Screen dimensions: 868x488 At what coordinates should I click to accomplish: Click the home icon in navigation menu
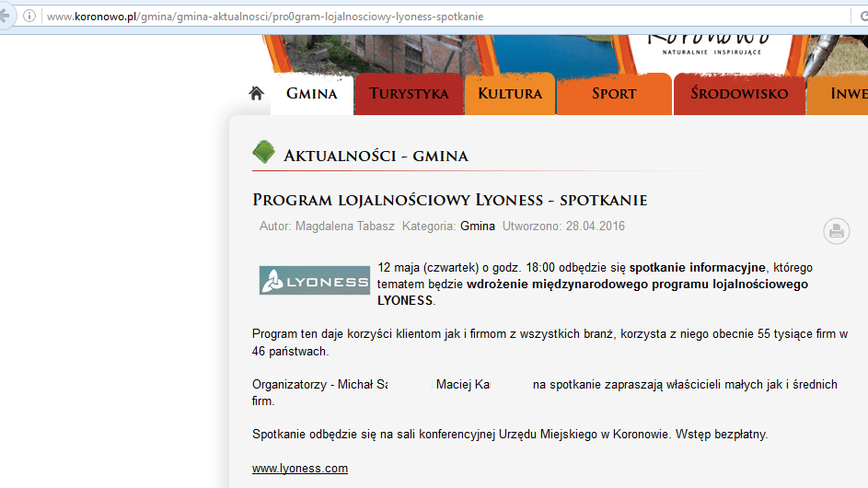257,93
